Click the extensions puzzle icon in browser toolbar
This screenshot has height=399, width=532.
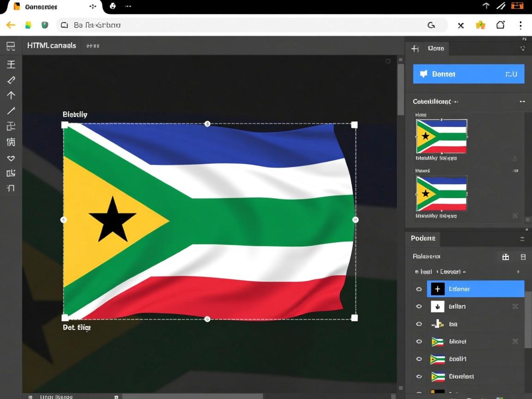coord(481,25)
